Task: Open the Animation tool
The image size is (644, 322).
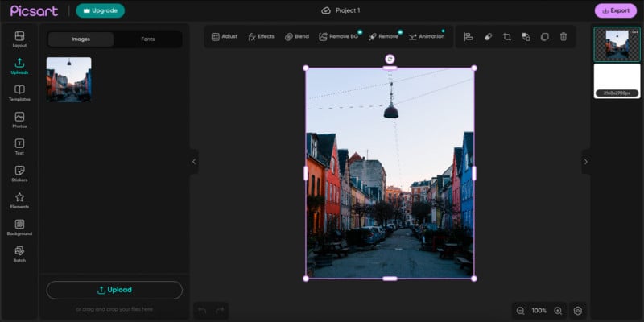Action: [x=426, y=37]
